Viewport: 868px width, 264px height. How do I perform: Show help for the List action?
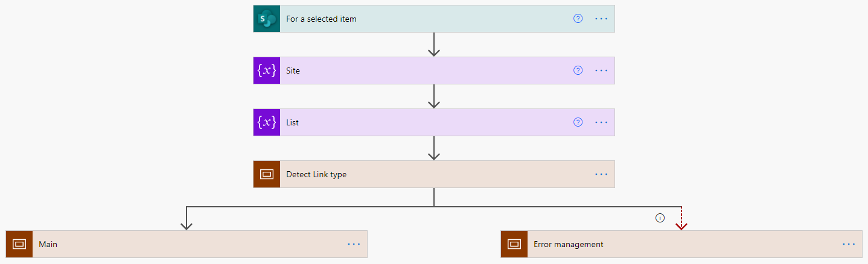click(x=578, y=122)
